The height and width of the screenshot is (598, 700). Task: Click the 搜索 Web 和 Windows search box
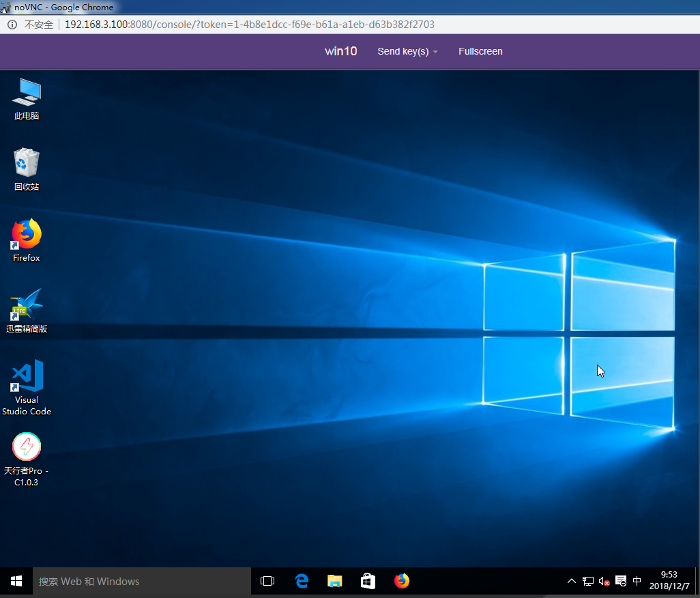[x=141, y=581]
